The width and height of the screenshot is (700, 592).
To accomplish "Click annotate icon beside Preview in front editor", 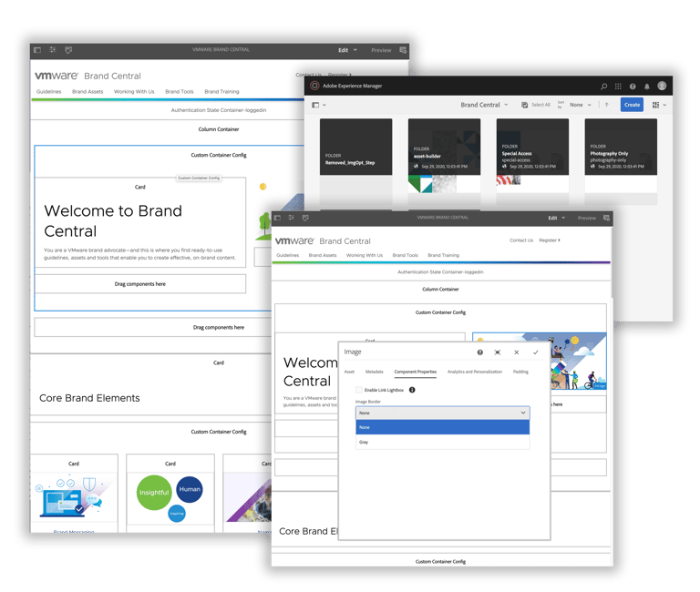I will click(606, 218).
